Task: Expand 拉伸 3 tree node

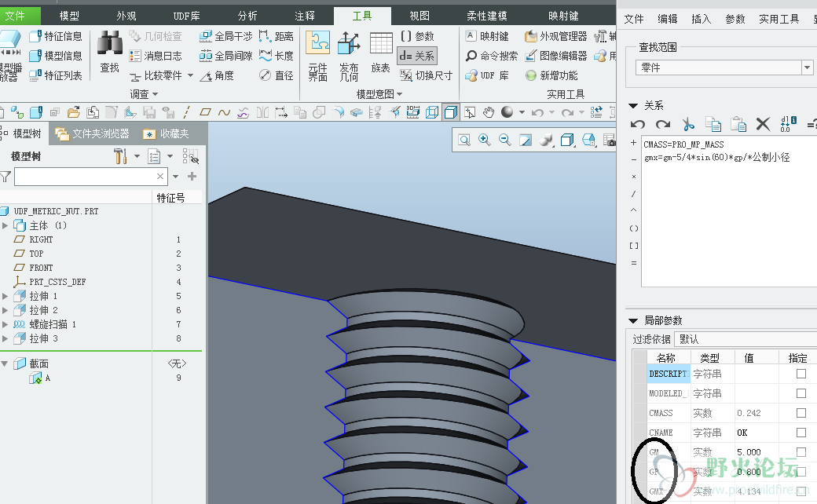Action: [5, 338]
